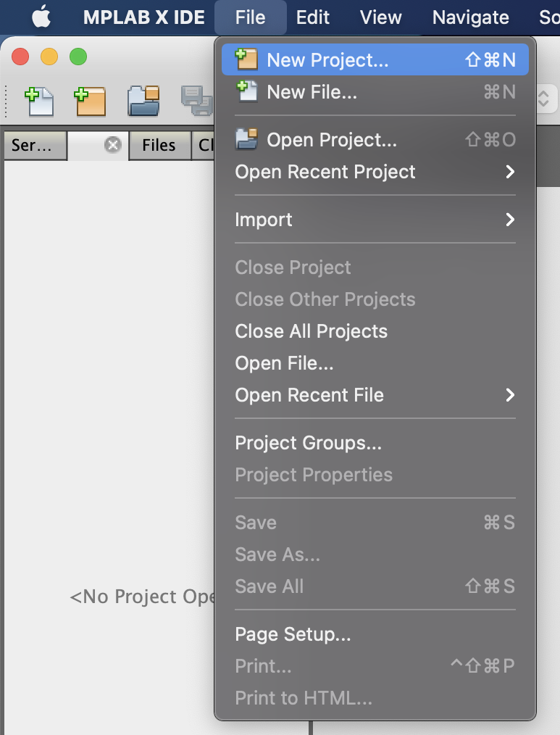Click the Open Project toolbar icon
Viewport: 560px width, 735px height.
click(x=143, y=101)
